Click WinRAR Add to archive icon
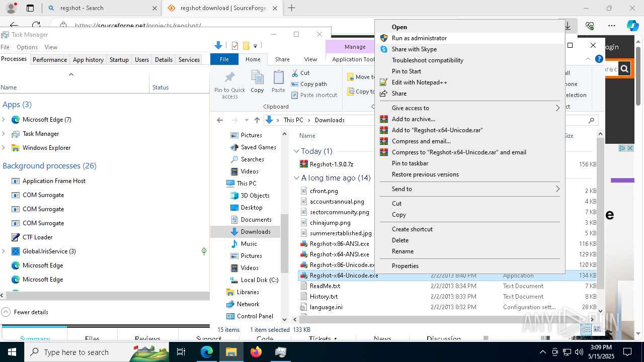The width and height of the screenshot is (644, 362). tap(384, 119)
